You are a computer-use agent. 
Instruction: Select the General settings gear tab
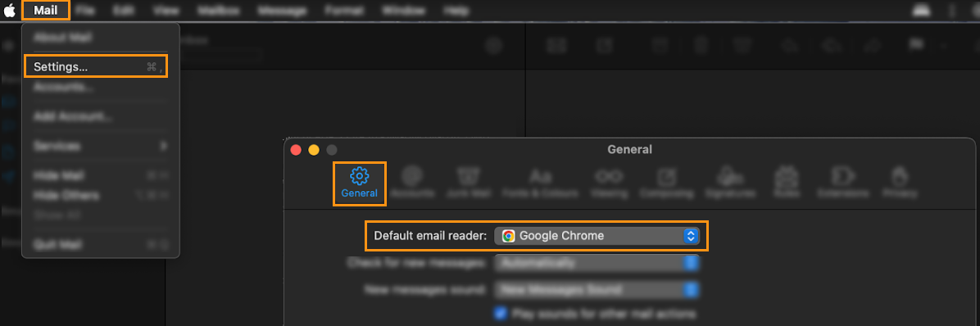pyautogui.click(x=360, y=183)
